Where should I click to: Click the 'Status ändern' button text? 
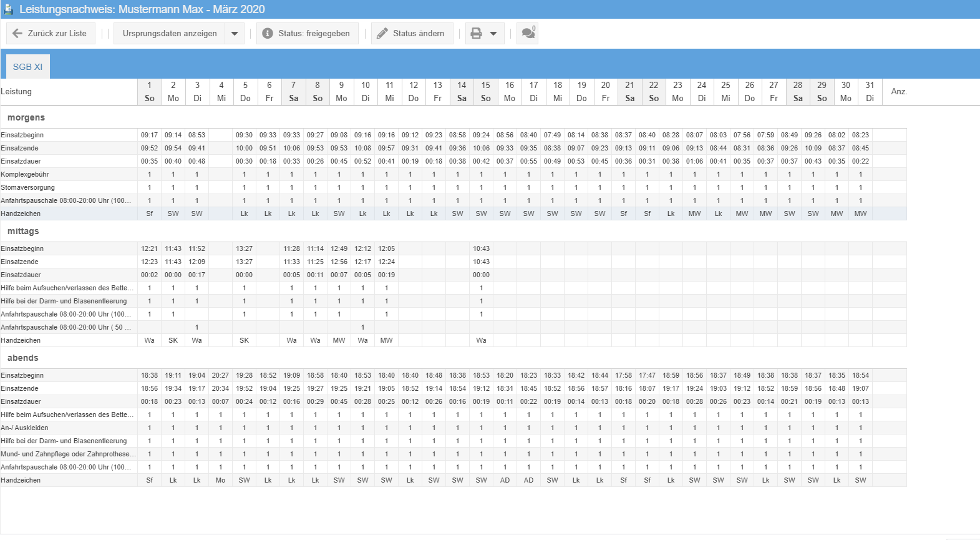[x=419, y=34]
